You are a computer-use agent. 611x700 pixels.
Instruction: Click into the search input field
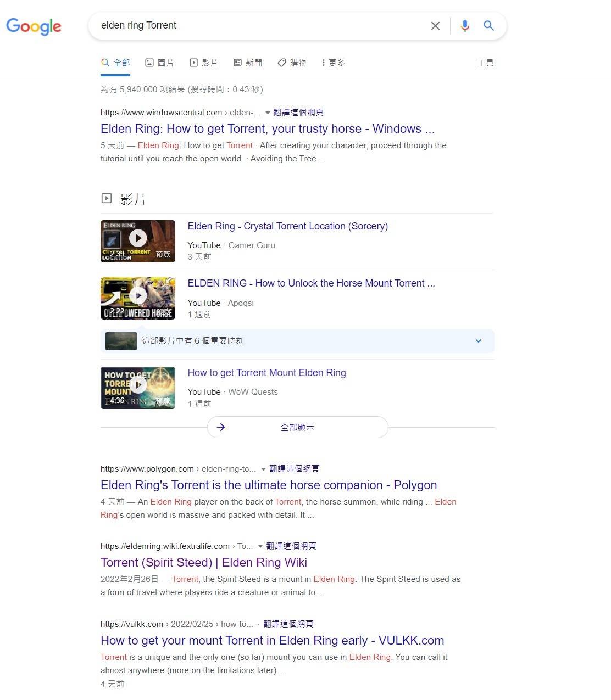point(258,26)
